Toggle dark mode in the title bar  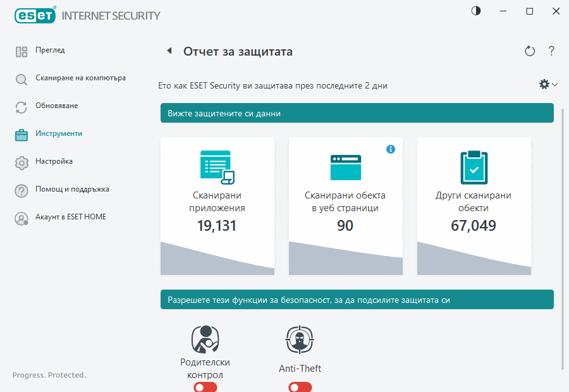point(475,10)
